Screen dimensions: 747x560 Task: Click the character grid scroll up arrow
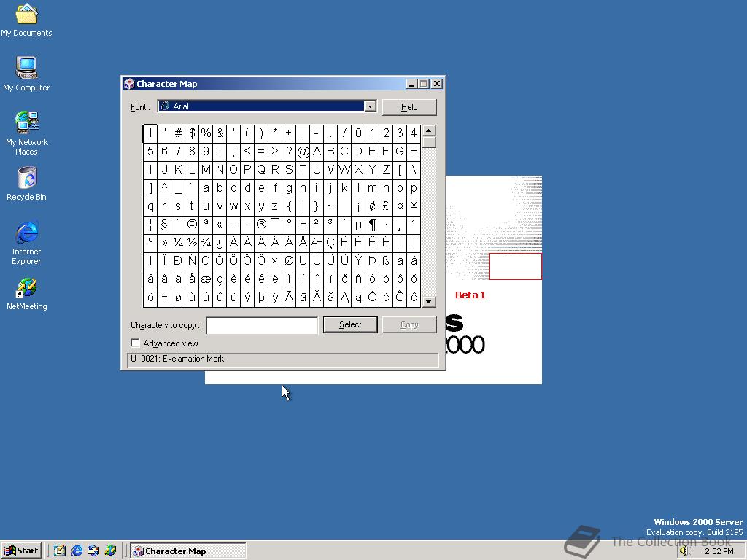(x=429, y=131)
